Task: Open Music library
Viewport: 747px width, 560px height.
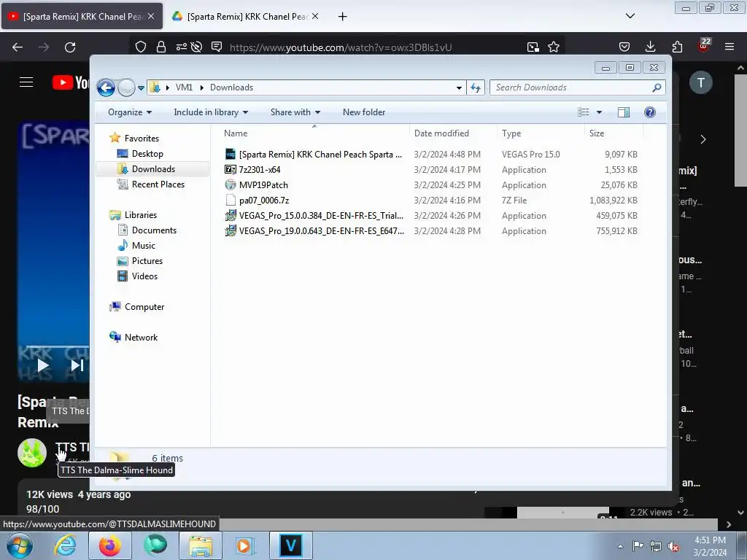Action: pyautogui.click(x=144, y=246)
